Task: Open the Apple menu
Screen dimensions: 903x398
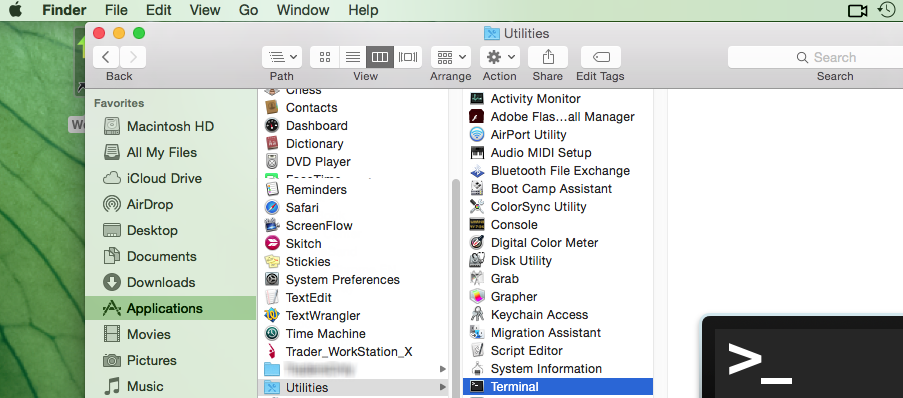Action: [16, 10]
